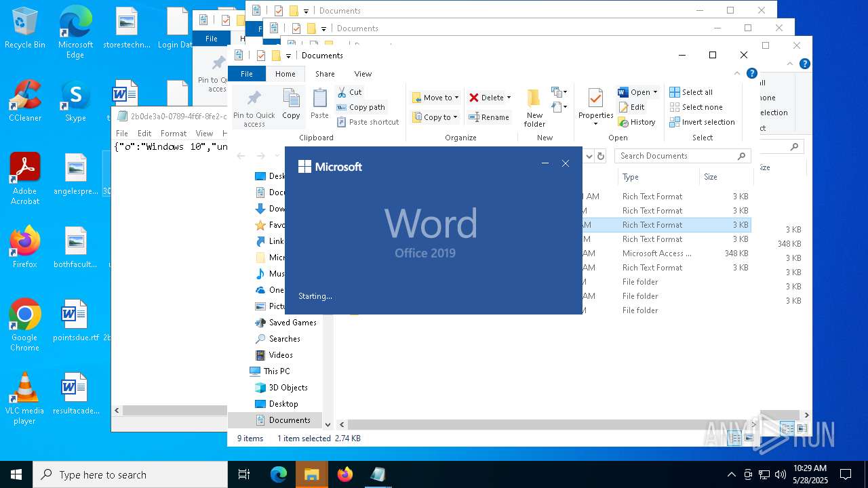Image resolution: width=868 pixels, height=488 pixels.
Task: Open the New item dropdown icon
Action: (559, 92)
